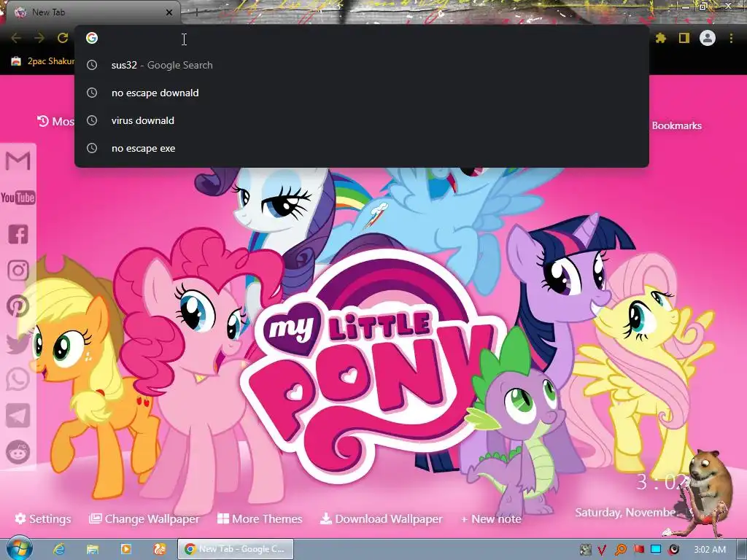
Task: Open Facebook from the sidebar
Action: (x=18, y=234)
